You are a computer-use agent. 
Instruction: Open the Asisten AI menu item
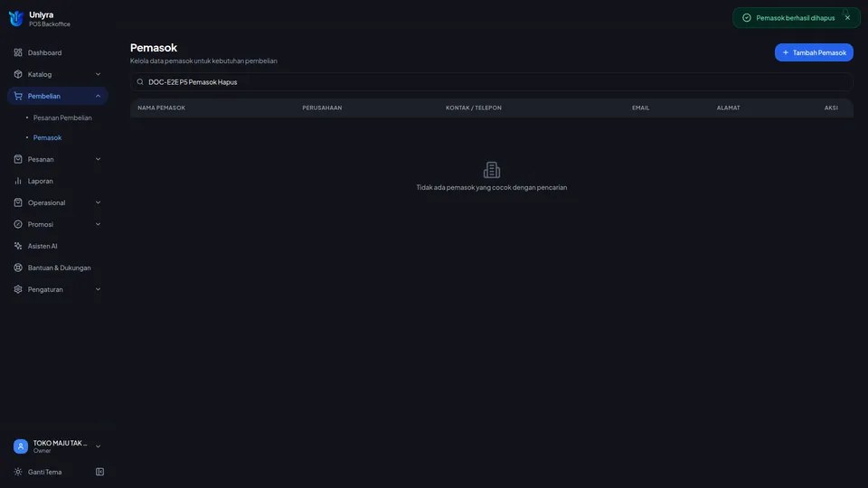click(58, 246)
